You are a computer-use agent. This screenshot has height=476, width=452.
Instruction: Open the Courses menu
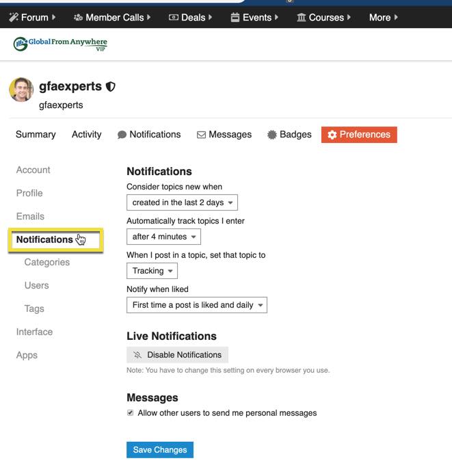click(323, 17)
